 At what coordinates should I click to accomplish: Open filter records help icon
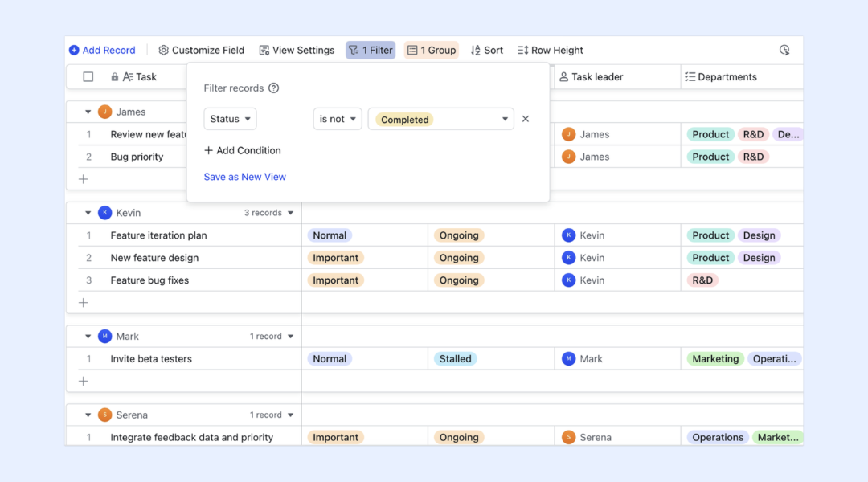[273, 88]
